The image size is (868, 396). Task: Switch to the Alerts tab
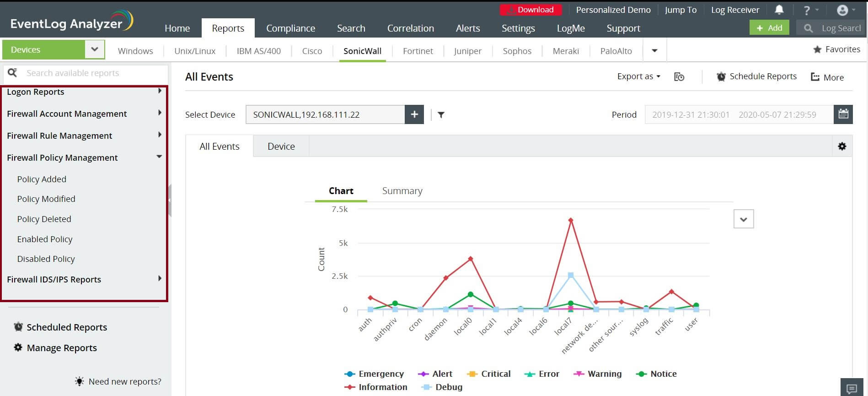click(468, 28)
